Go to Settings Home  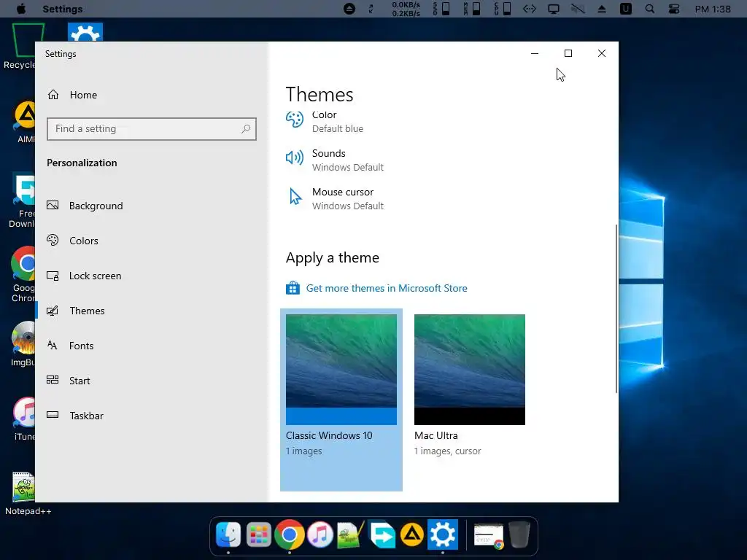click(83, 95)
